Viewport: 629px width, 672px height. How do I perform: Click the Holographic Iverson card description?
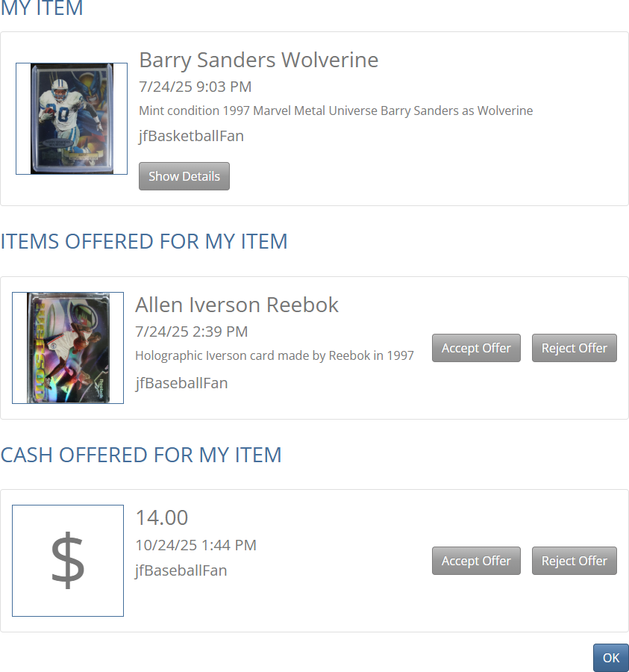pos(275,355)
